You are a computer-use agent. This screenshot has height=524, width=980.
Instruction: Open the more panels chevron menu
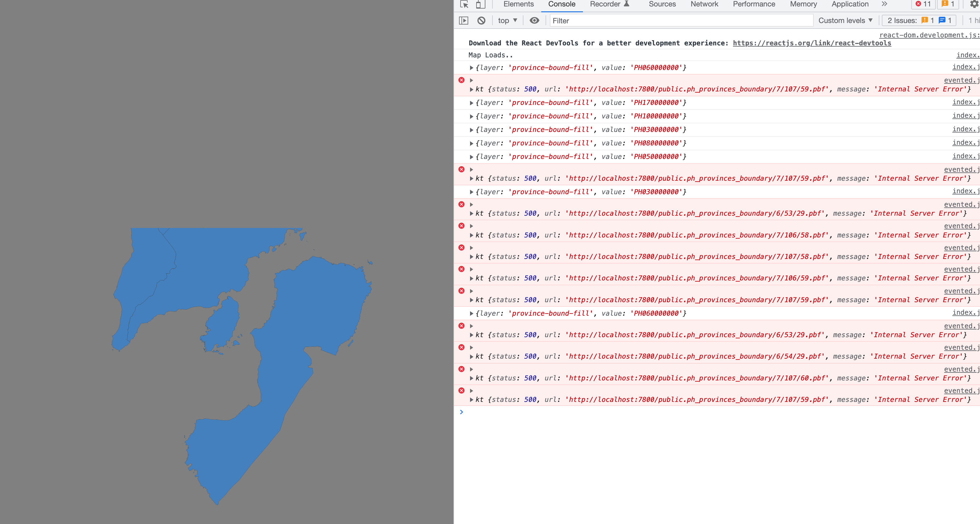pyautogui.click(x=885, y=5)
